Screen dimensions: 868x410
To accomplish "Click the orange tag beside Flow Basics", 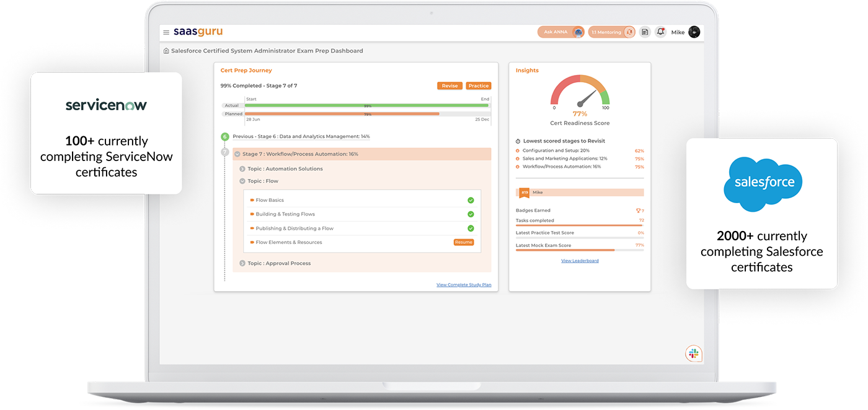I will pyautogui.click(x=252, y=201).
